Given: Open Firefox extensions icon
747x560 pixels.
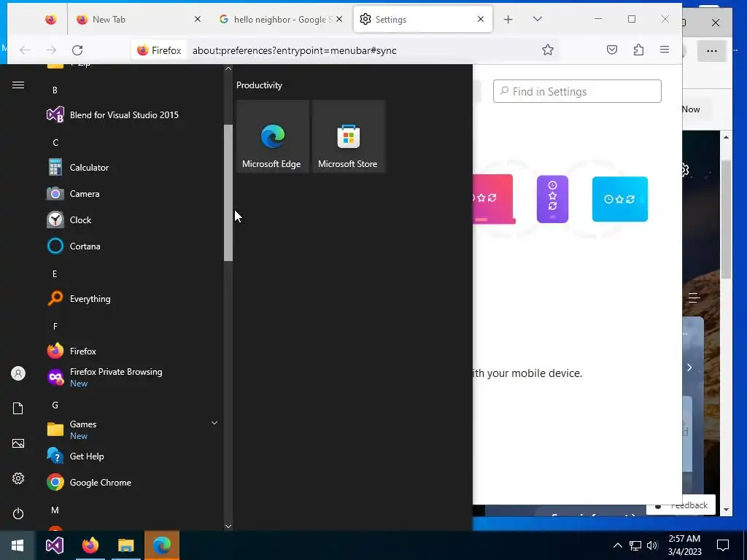Looking at the screenshot, I should (638, 50).
